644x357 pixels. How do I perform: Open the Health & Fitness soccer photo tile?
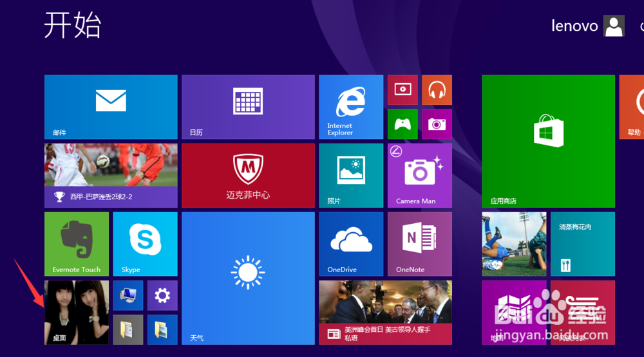[514, 244]
